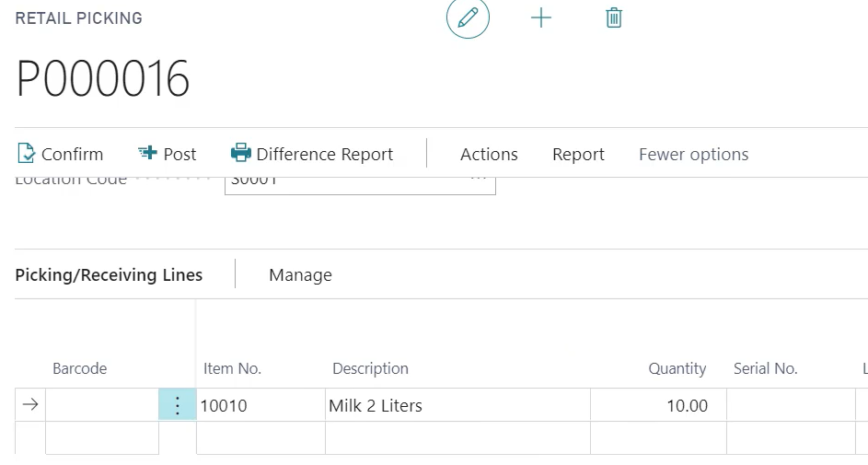Screen dimensions: 868x465
Task: Click Fewer options
Action: [693, 155]
